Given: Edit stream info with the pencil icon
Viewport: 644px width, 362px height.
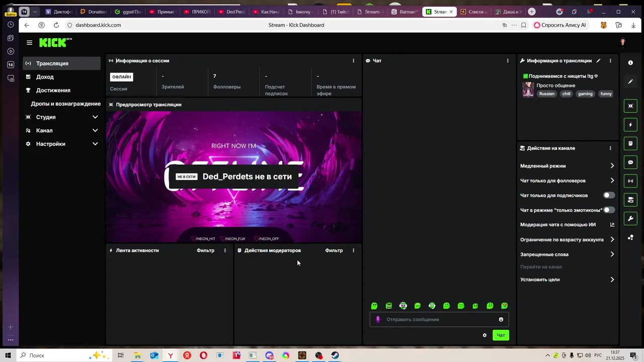Looking at the screenshot, I should click(x=598, y=61).
